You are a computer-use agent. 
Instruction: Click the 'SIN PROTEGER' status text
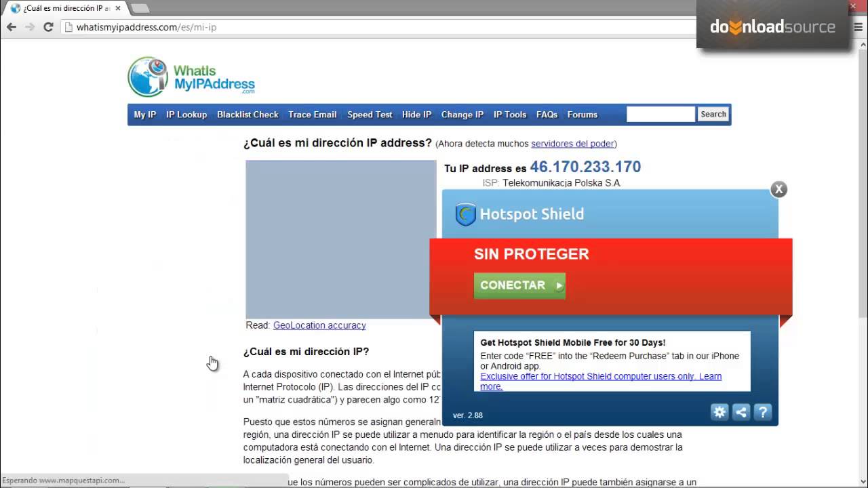coord(532,254)
